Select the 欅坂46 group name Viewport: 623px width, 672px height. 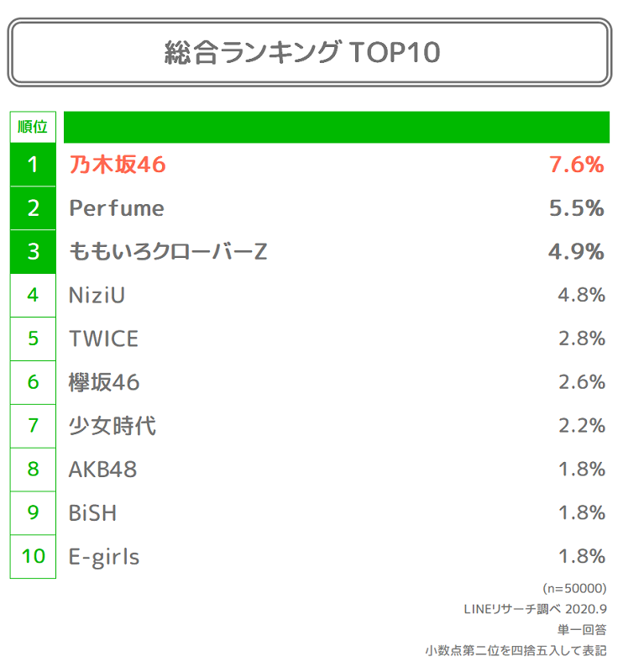tap(104, 383)
